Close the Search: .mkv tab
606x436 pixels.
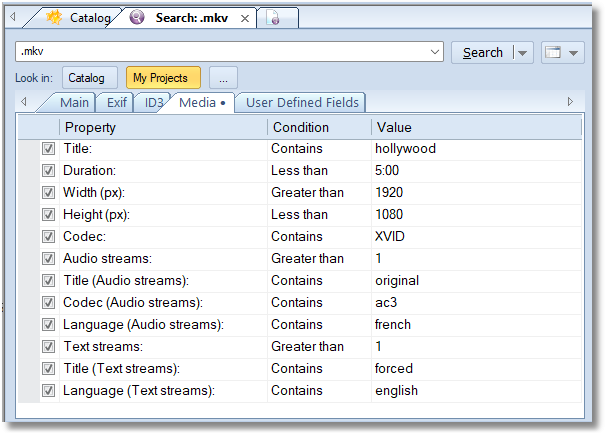coord(245,18)
